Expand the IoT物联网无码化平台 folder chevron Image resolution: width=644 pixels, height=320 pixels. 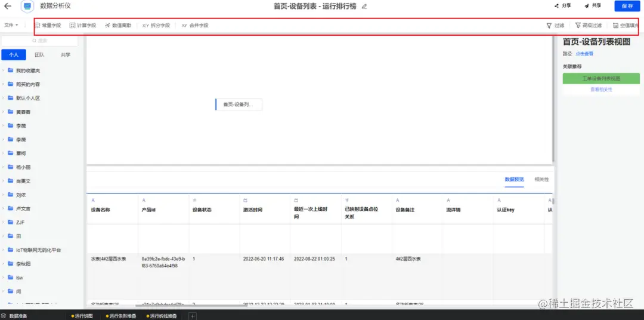(4, 250)
